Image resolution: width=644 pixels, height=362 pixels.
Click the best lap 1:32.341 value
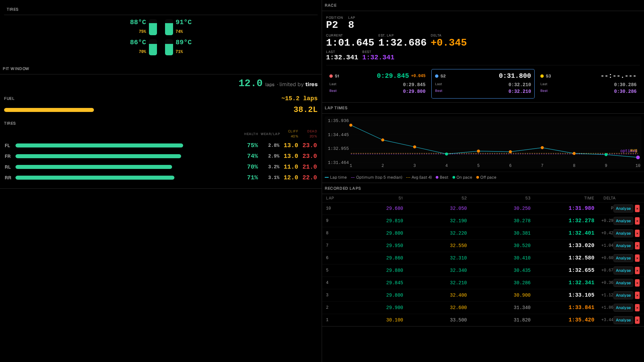[x=378, y=57]
